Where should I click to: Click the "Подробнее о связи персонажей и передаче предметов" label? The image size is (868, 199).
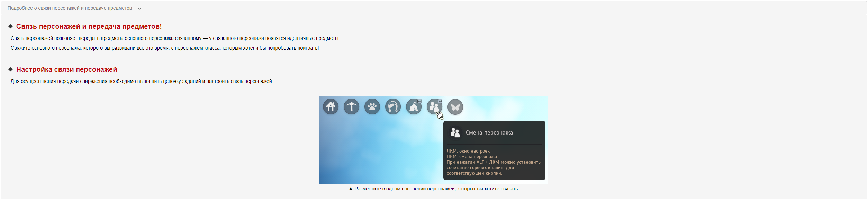click(x=70, y=8)
